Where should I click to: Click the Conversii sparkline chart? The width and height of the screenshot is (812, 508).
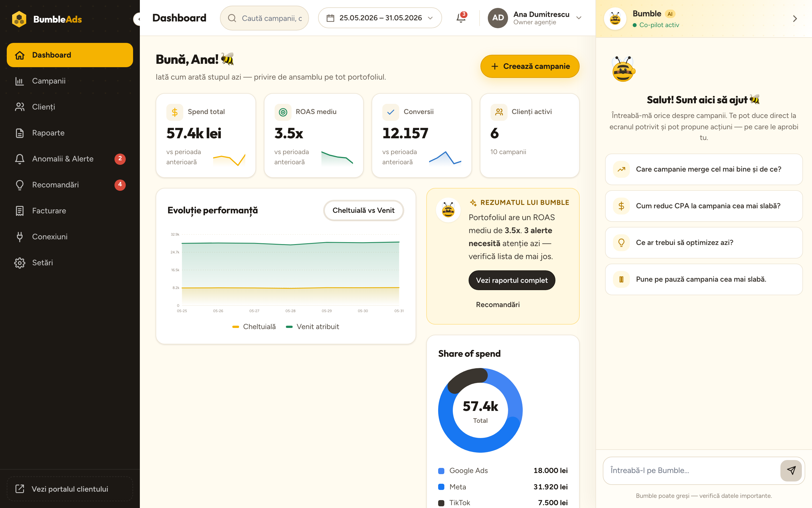pyautogui.click(x=445, y=158)
